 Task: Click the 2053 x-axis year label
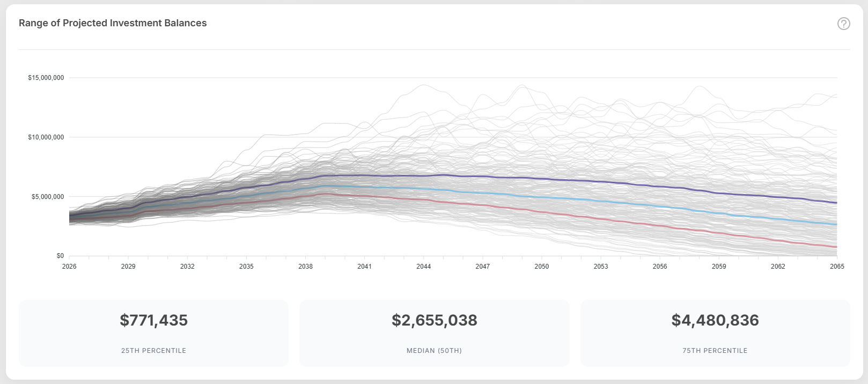601,267
